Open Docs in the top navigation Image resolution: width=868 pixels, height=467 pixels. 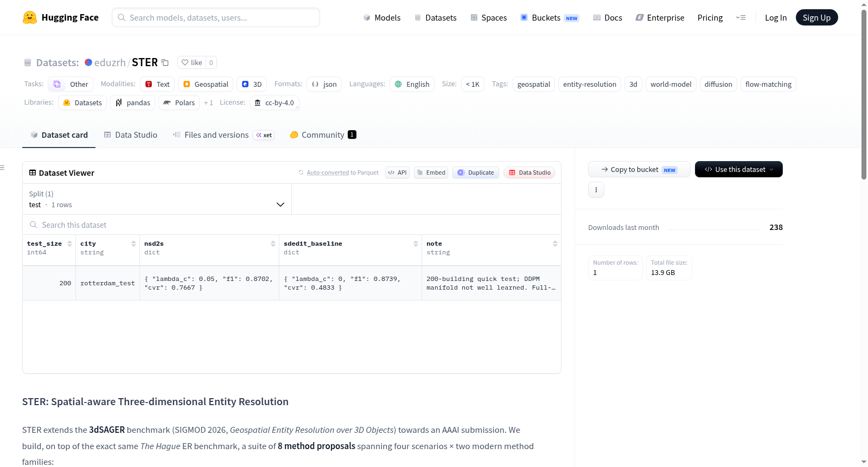click(x=608, y=17)
